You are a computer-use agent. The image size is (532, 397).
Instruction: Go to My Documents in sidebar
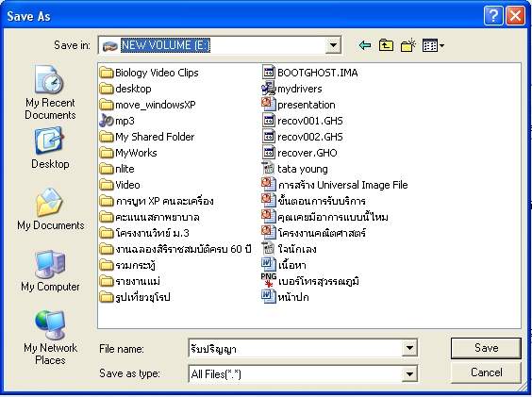pos(50,209)
